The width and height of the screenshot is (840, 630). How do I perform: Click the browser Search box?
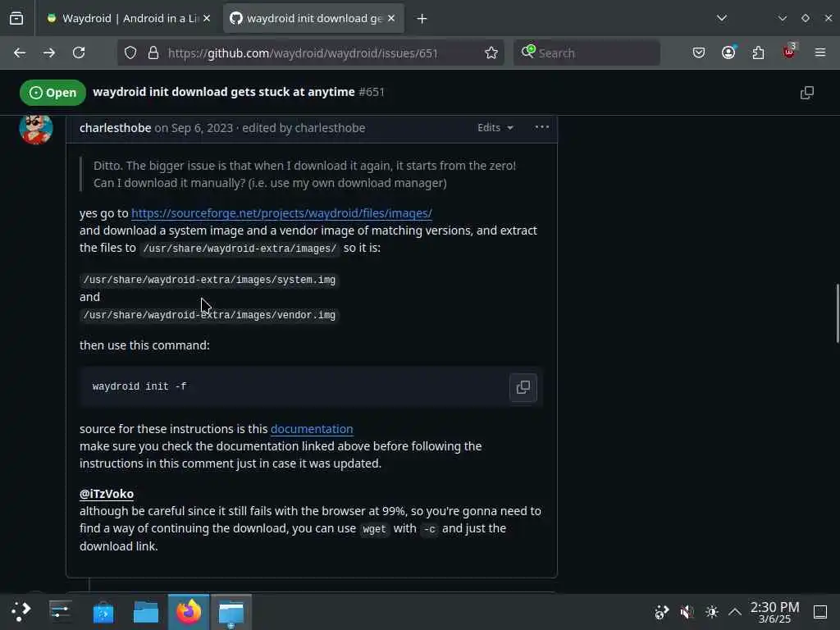[x=587, y=52]
